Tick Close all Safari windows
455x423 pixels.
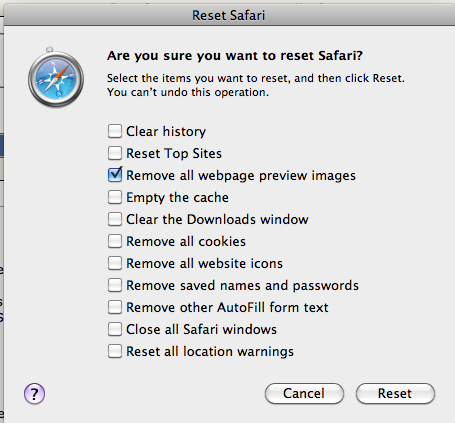click(x=115, y=329)
